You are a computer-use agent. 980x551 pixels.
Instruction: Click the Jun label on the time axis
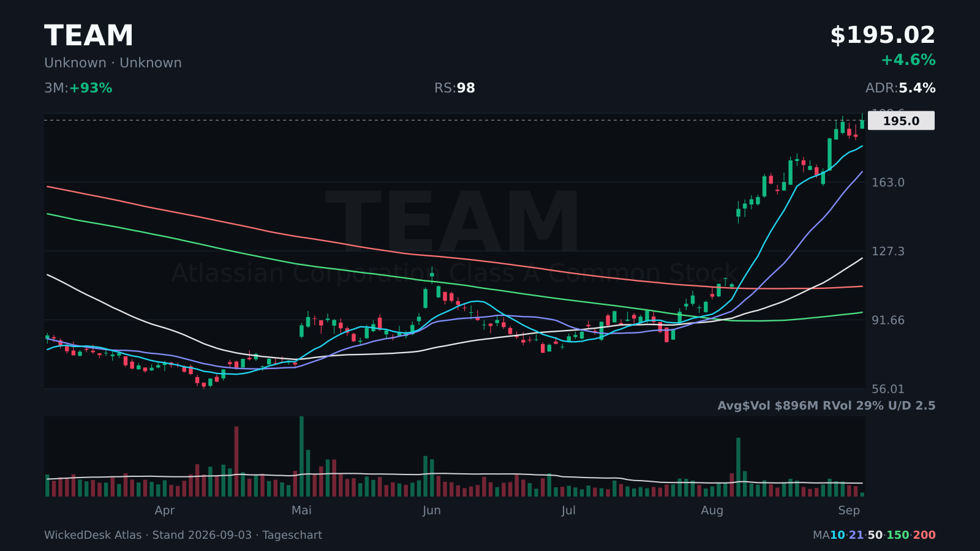432,511
